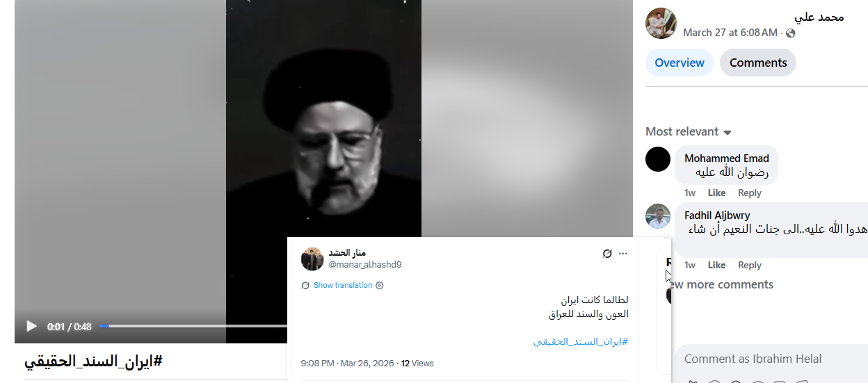Open manar_alhashd9 avatar on the tweet

(x=312, y=259)
